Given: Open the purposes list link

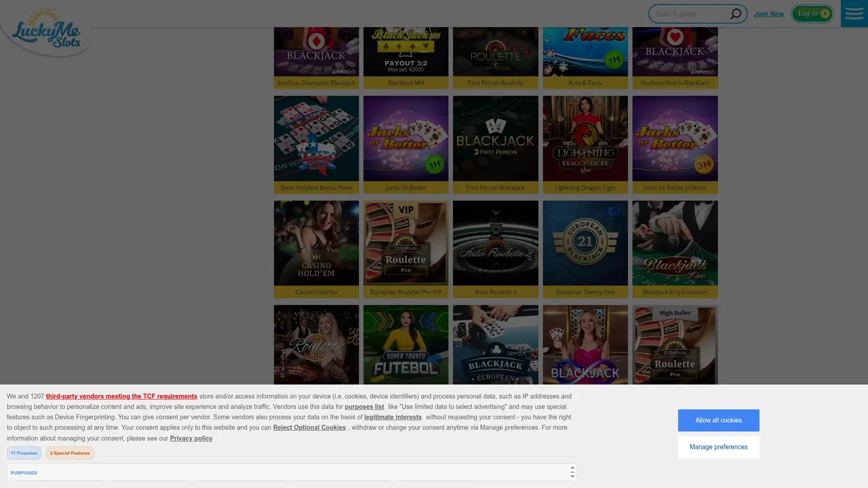Looking at the screenshot, I should tap(364, 407).
